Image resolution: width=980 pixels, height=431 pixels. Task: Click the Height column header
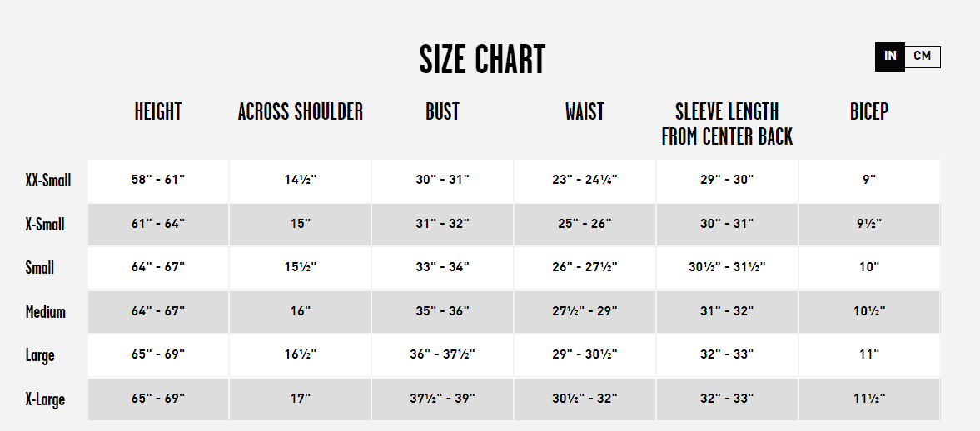point(157,112)
